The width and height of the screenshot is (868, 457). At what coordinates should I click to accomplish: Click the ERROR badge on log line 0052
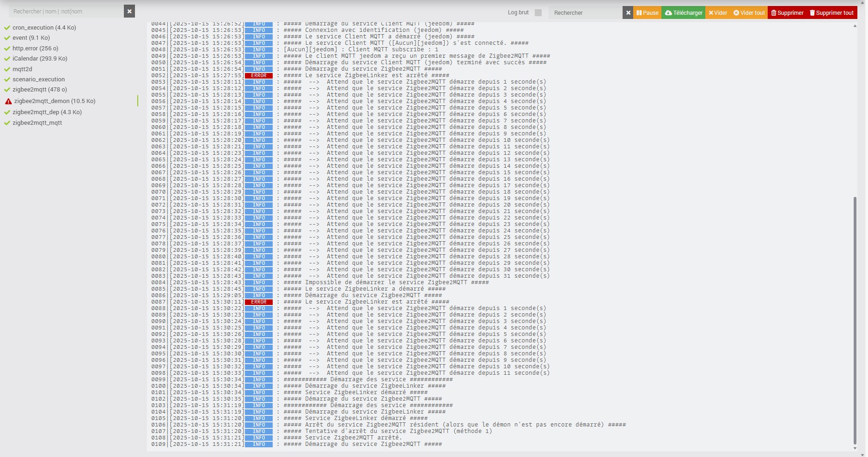(259, 76)
